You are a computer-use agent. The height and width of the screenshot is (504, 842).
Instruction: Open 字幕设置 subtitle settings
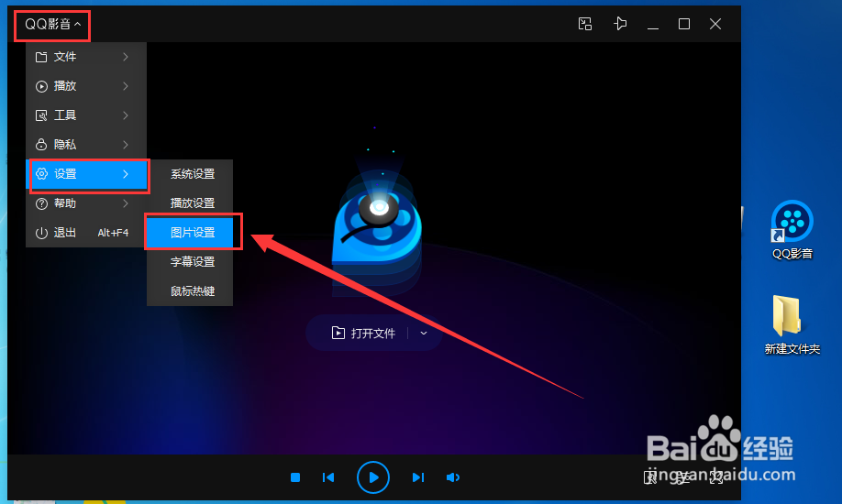190,262
